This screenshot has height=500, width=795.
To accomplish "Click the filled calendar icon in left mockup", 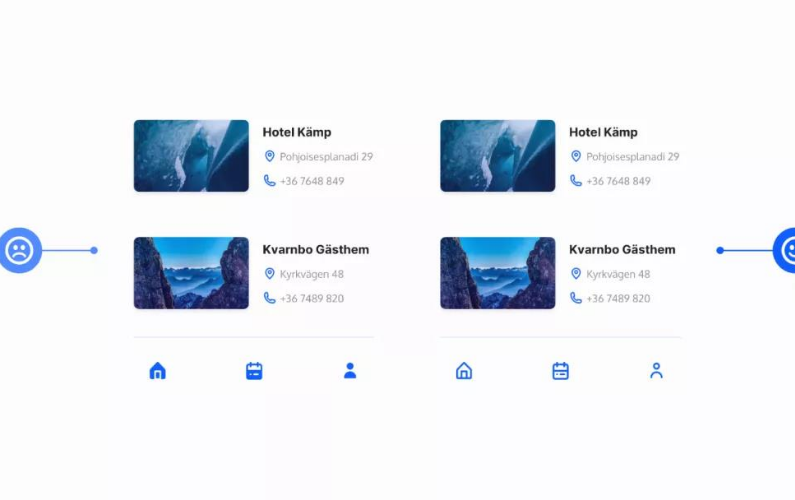I will pyautogui.click(x=254, y=371).
